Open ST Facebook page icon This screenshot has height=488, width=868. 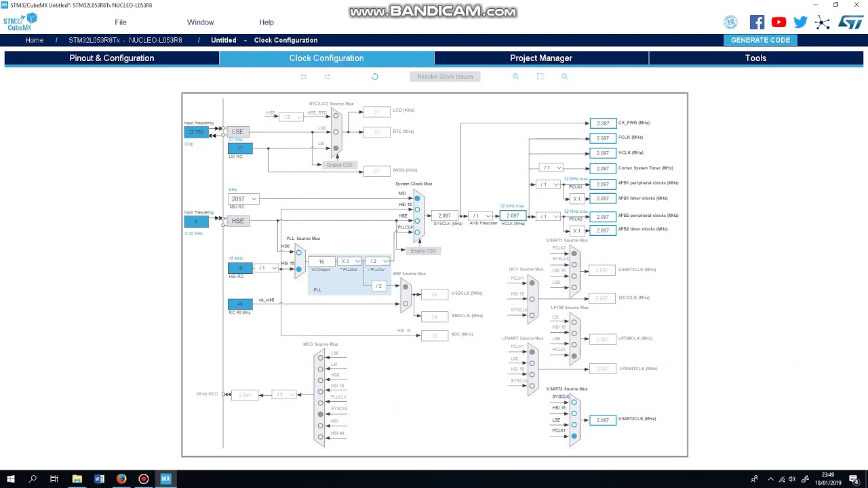pyautogui.click(x=757, y=22)
